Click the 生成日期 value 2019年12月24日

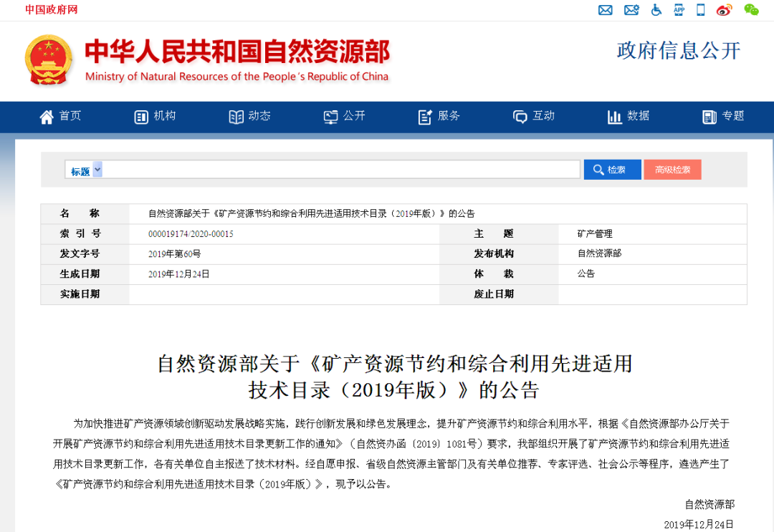pos(178,274)
